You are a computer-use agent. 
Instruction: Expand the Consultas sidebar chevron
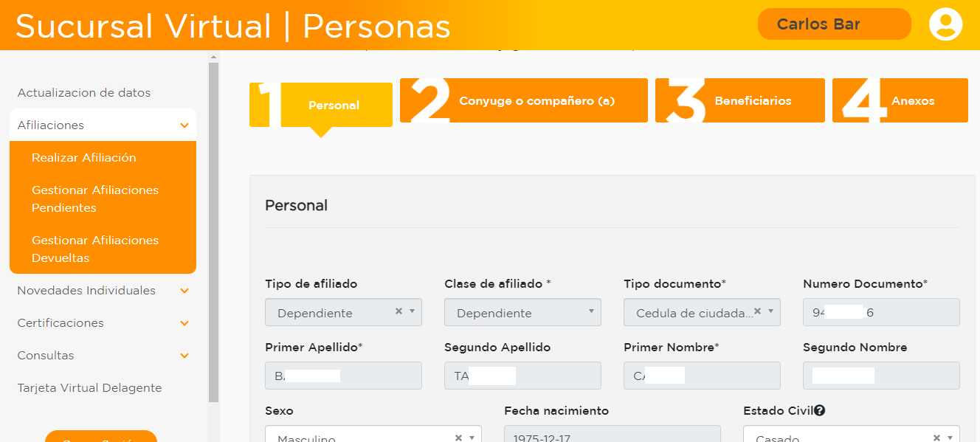(x=184, y=356)
